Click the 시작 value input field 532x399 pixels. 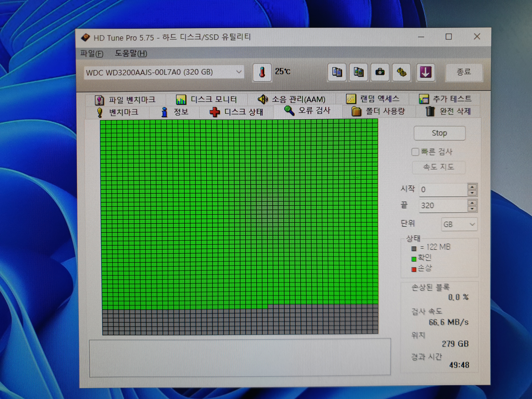pyautogui.click(x=443, y=190)
